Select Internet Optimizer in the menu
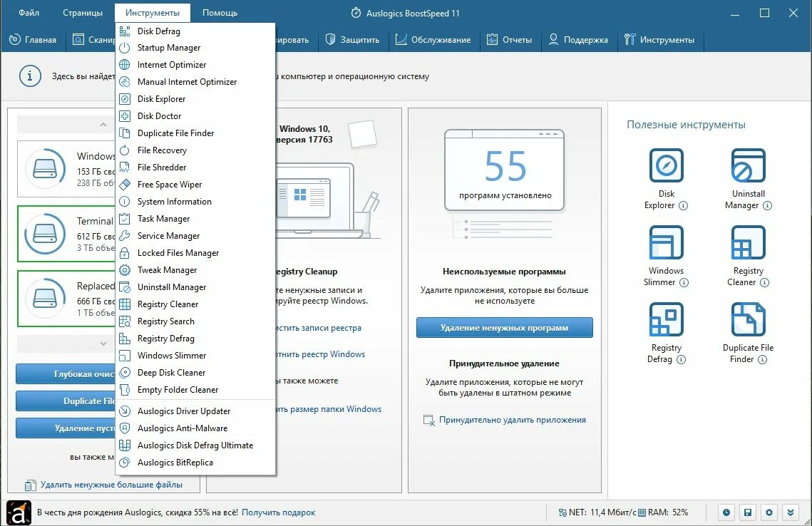Image resolution: width=812 pixels, height=526 pixels. (x=195, y=65)
